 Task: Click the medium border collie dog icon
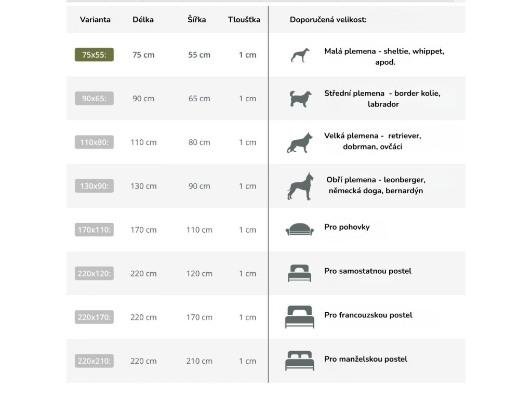point(300,99)
